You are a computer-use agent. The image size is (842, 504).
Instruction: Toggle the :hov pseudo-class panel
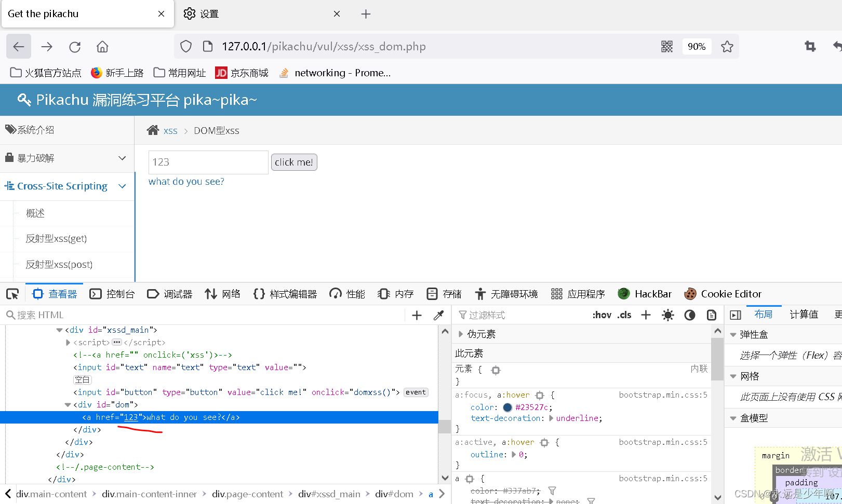tap(602, 315)
